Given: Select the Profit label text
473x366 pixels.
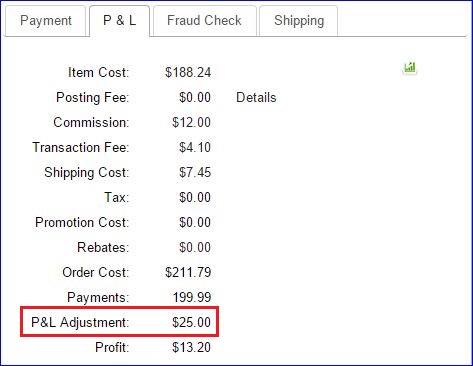Looking at the screenshot, I should [x=112, y=347].
